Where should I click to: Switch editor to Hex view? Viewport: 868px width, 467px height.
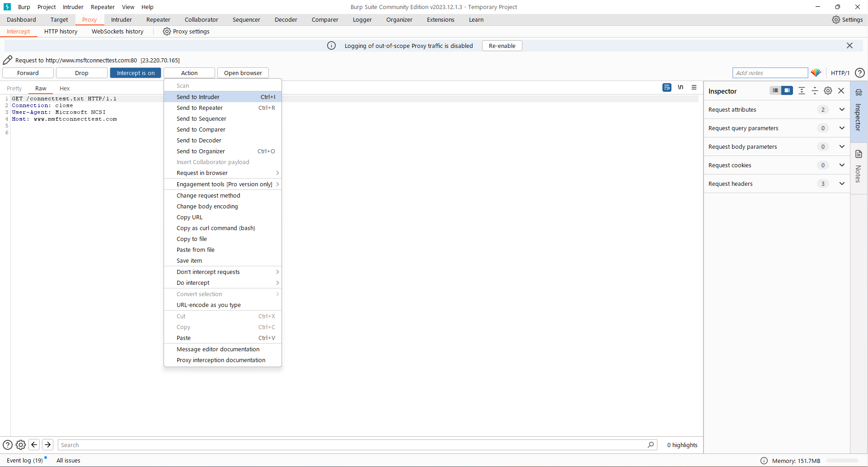tap(65, 88)
